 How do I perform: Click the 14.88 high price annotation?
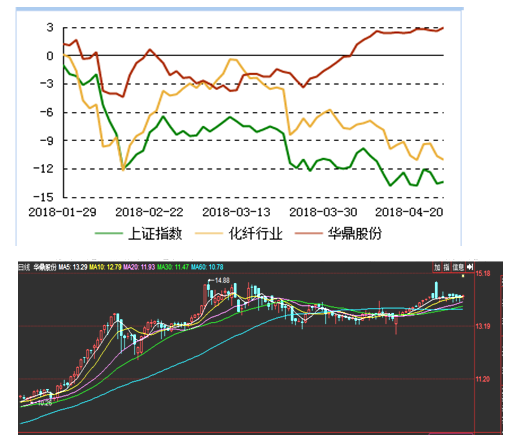(x=222, y=280)
